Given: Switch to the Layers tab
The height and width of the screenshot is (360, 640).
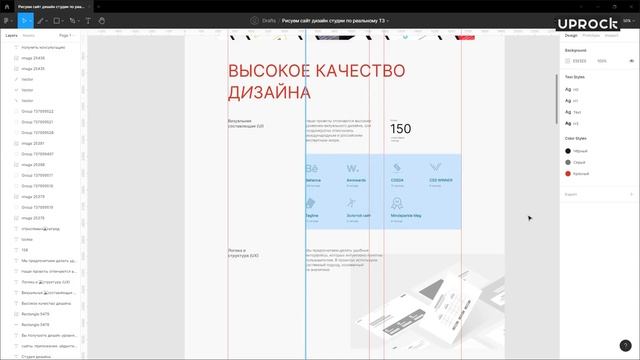Looking at the screenshot, I should pyautogui.click(x=11, y=36).
